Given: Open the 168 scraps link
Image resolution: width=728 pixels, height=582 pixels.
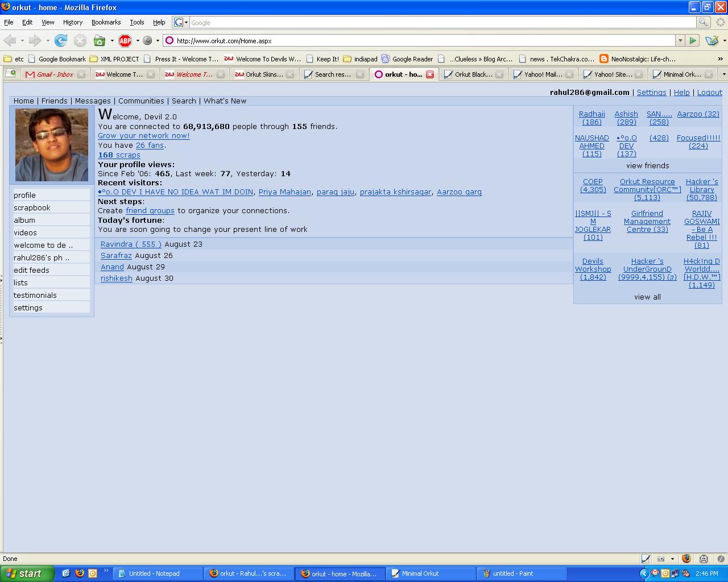Looking at the screenshot, I should pos(119,155).
